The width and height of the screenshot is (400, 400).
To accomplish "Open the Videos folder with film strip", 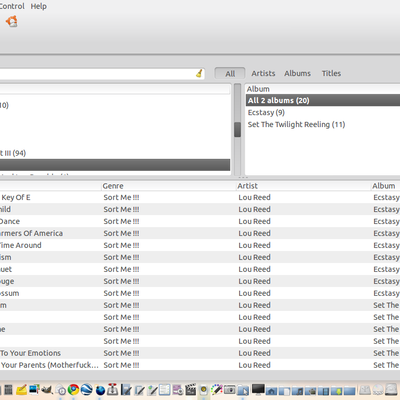I will click(323, 391).
